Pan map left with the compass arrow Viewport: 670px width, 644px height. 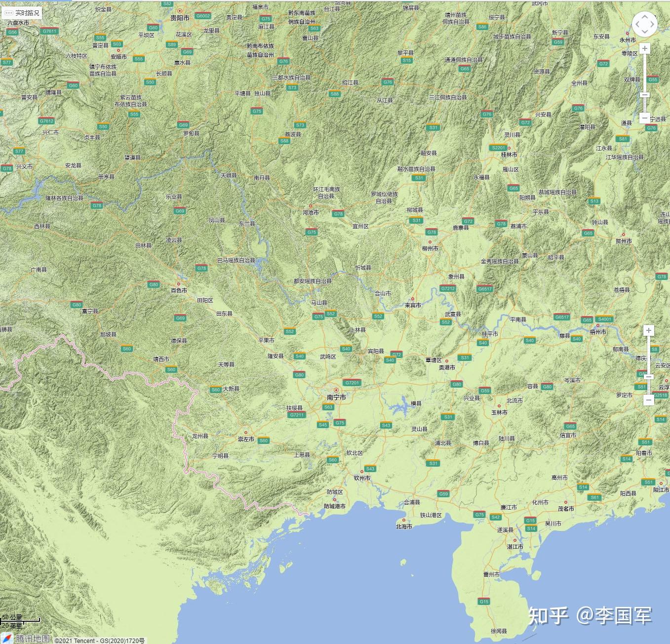point(636,24)
